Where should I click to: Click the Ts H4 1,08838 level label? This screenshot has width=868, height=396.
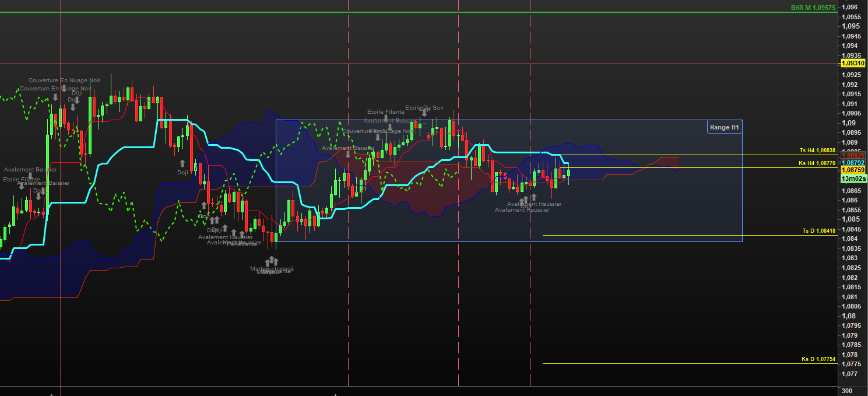pyautogui.click(x=817, y=150)
